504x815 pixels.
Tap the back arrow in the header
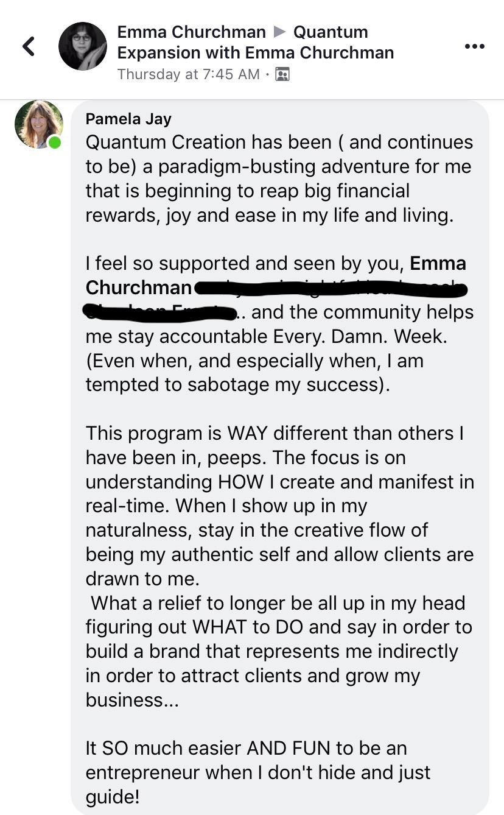click(29, 46)
